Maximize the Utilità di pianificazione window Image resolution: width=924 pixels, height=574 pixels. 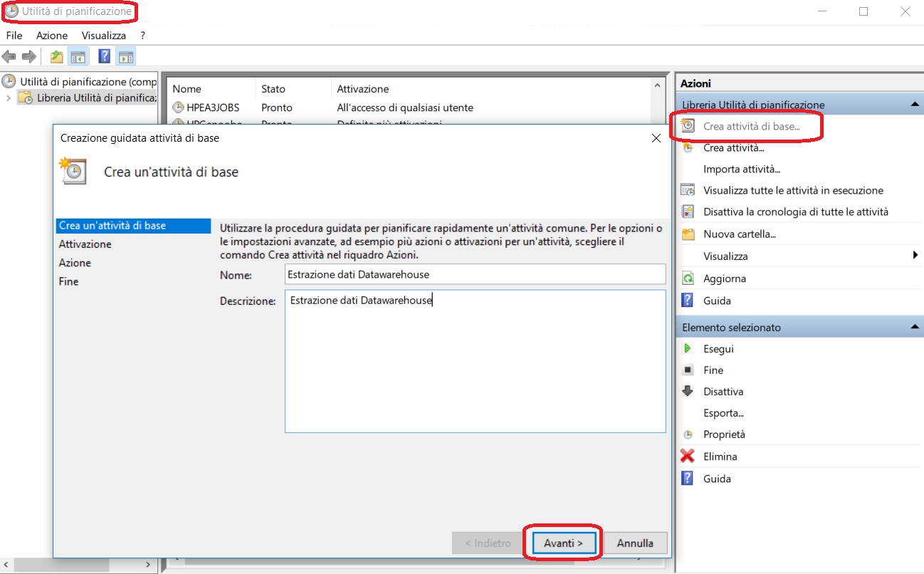[x=863, y=11]
